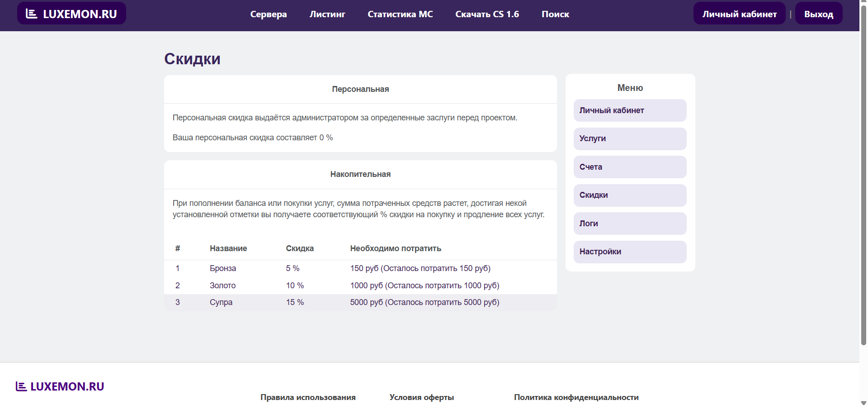Viewport: 868px width, 405px height.
Task: Select Услуги in the side menu
Action: tap(630, 138)
